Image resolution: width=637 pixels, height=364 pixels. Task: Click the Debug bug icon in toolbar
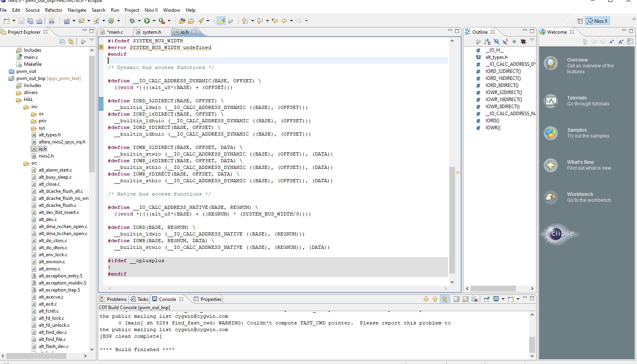(x=132, y=21)
